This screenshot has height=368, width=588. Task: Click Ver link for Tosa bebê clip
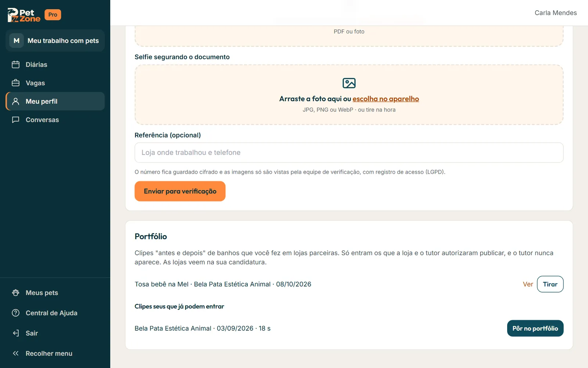pyautogui.click(x=528, y=284)
